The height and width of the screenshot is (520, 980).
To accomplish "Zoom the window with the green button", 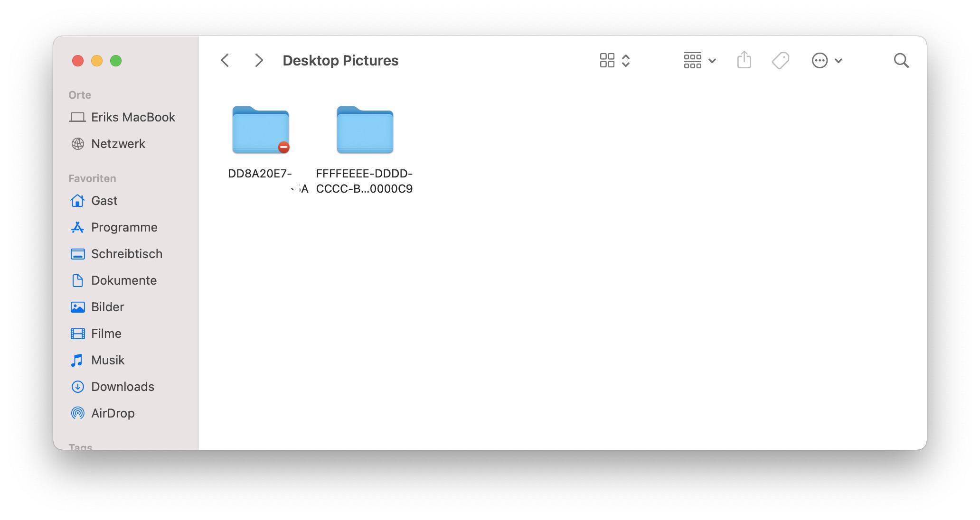I will [116, 61].
